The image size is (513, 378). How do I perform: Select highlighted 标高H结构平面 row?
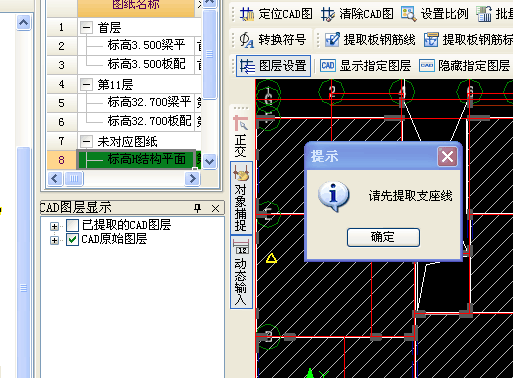click(137, 160)
